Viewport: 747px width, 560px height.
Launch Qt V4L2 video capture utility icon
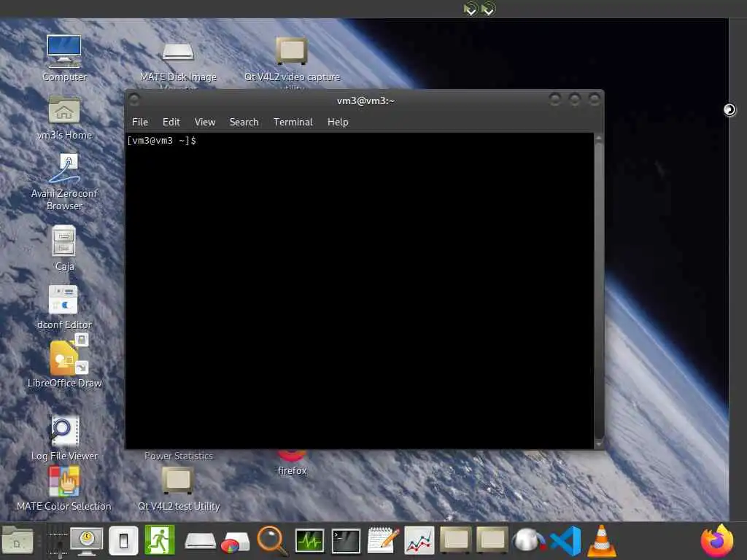pos(292,51)
